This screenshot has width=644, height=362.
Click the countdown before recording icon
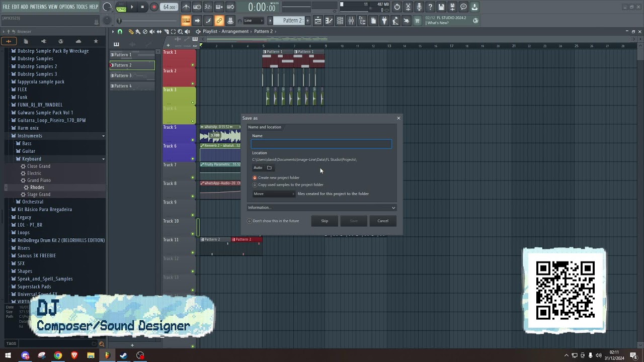[x=208, y=7]
